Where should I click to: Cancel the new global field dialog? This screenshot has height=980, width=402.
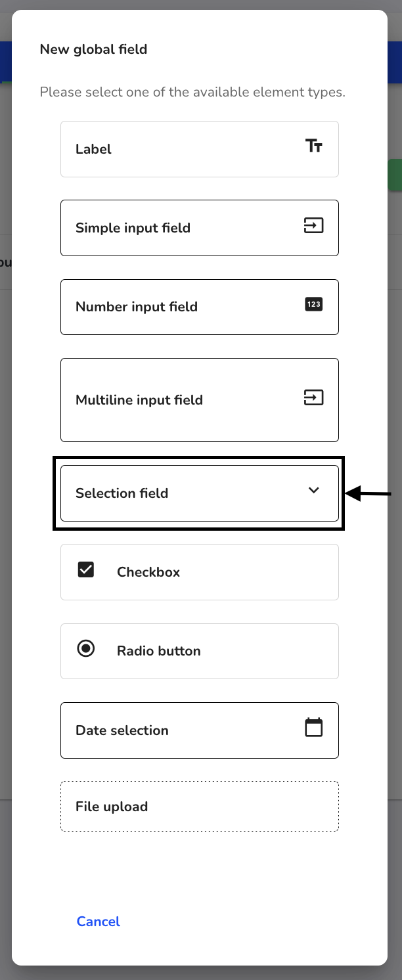[x=99, y=922]
